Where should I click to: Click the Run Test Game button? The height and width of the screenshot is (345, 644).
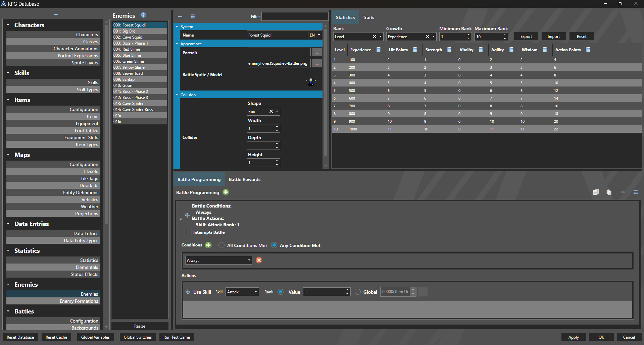pyautogui.click(x=177, y=337)
